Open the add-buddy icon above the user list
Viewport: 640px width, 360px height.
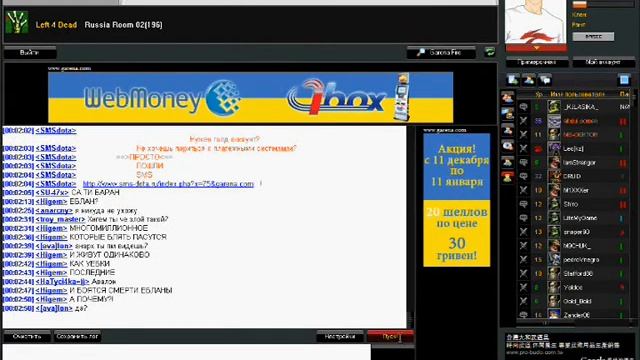pos(513,80)
